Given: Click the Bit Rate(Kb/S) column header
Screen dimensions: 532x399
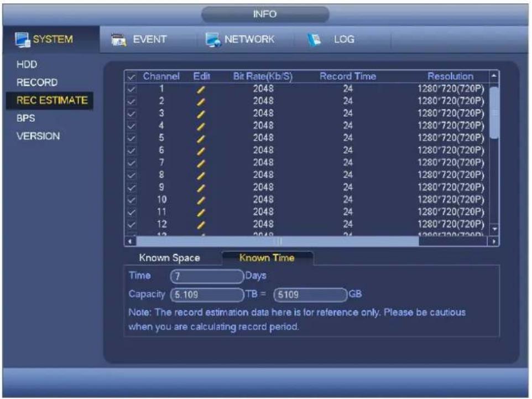Looking at the screenshot, I should point(263,76).
